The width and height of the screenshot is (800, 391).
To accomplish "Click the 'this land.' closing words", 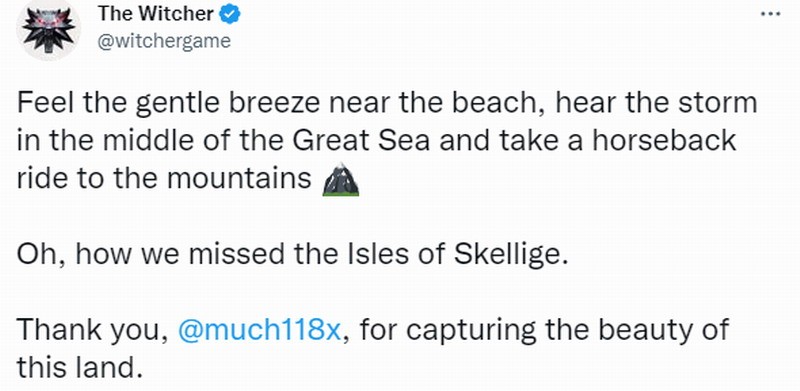I will point(79,367).
